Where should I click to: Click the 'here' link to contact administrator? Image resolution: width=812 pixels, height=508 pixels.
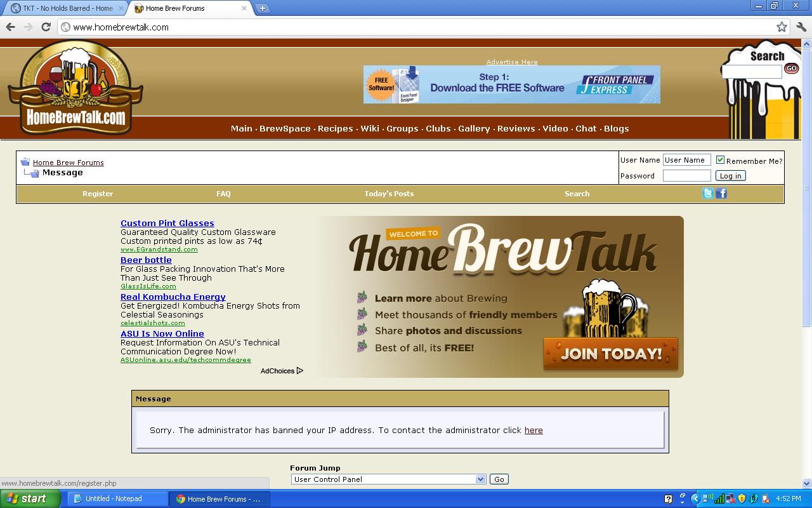[x=534, y=430]
